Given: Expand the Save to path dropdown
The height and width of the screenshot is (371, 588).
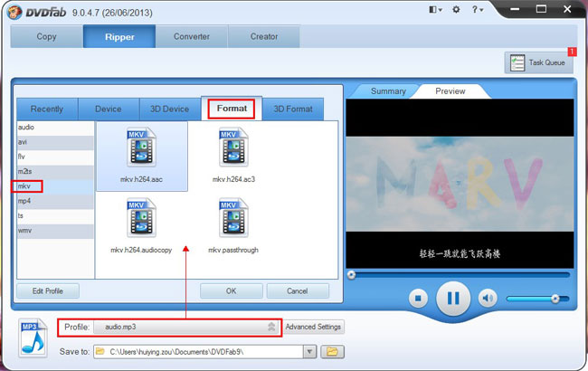Looking at the screenshot, I should click(x=309, y=351).
